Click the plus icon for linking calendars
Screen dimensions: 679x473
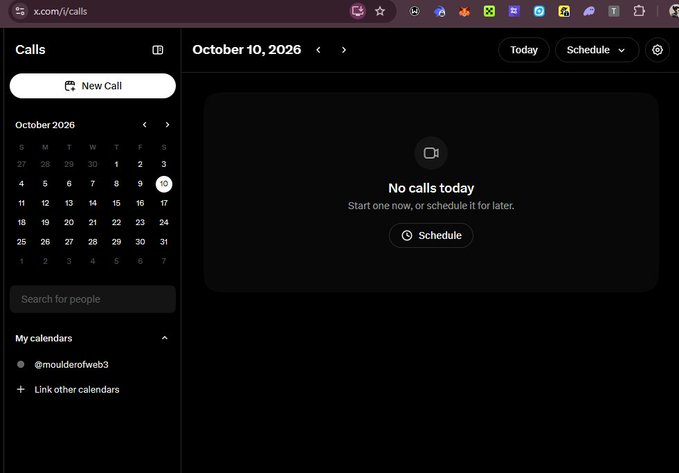pos(20,389)
